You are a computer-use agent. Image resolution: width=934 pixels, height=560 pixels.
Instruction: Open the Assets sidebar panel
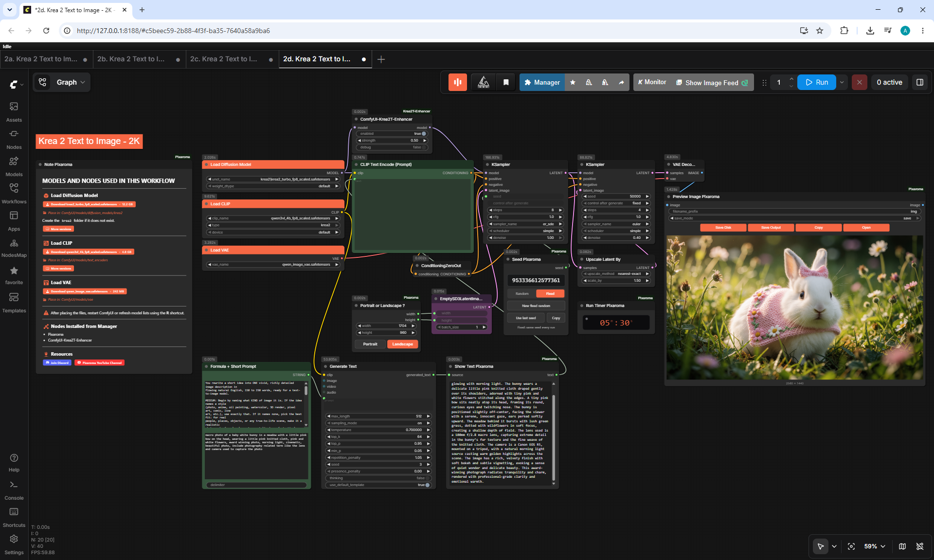(14, 112)
